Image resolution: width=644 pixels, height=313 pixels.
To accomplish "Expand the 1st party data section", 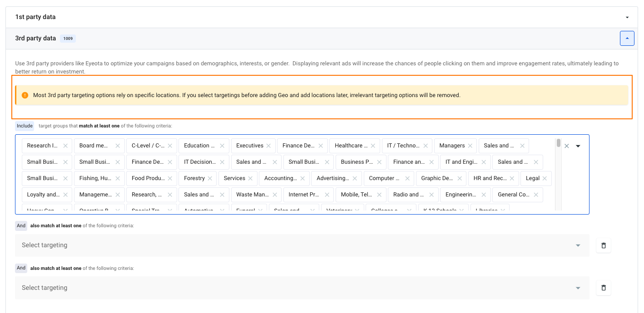I will tap(627, 17).
